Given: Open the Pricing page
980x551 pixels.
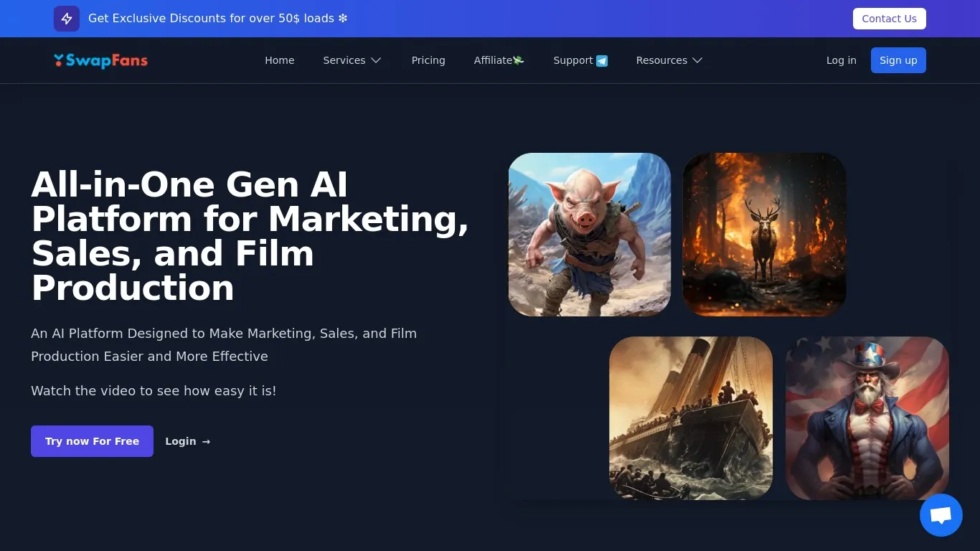Looking at the screenshot, I should pyautogui.click(x=428, y=60).
